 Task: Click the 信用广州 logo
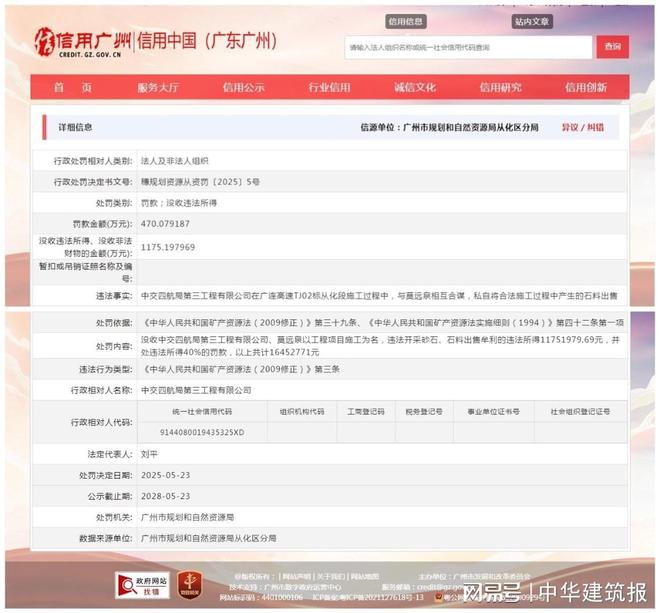coord(82,43)
